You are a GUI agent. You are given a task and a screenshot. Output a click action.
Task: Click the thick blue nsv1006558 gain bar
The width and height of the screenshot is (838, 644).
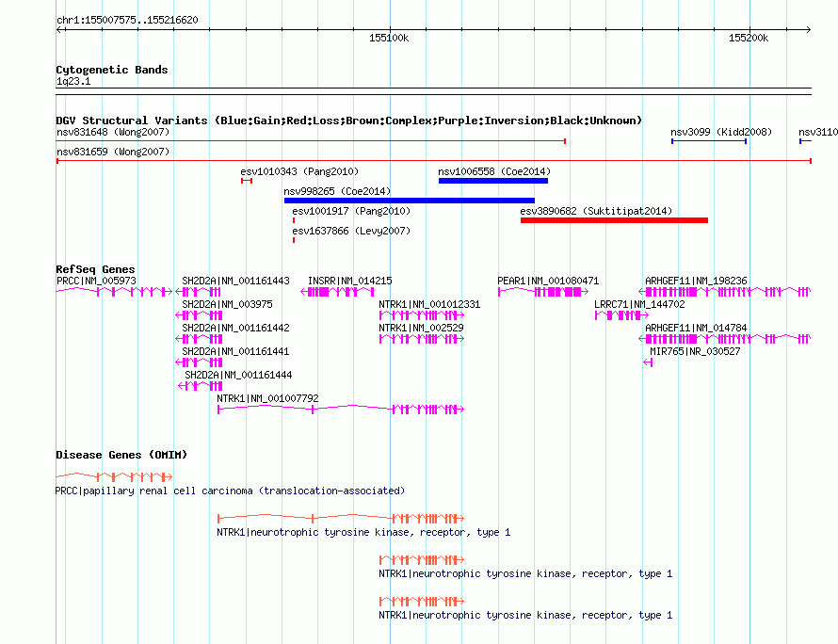click(x=493, y=181)
